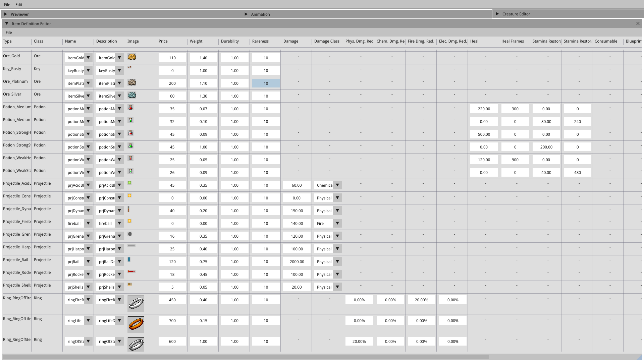Viewport: 644px width, 362px height.
Task: Click the grenade projectile image icon
Action: [x=130, y=234]
